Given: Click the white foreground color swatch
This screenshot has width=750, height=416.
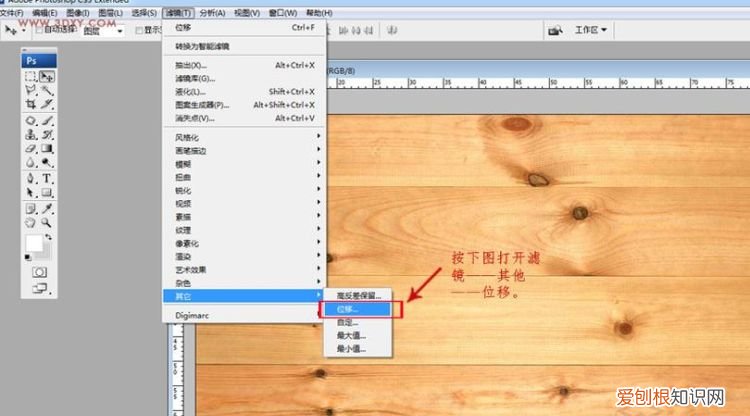Looking at the screenshot, I should [x=33, y=243].
